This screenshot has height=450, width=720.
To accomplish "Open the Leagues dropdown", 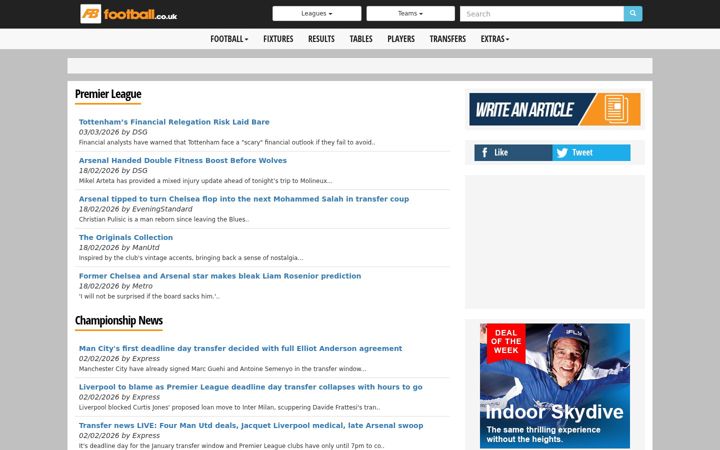I will point(317,14).
